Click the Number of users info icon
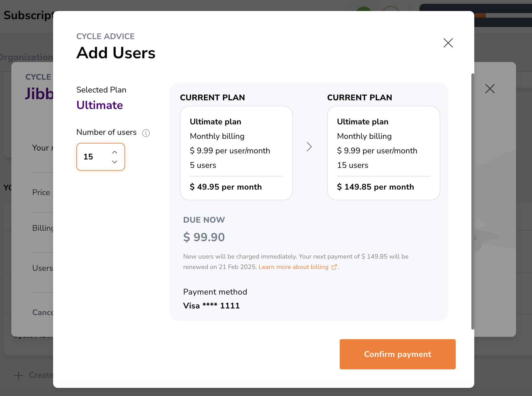This screenshot has width=532, height=396. click(146, 133)
